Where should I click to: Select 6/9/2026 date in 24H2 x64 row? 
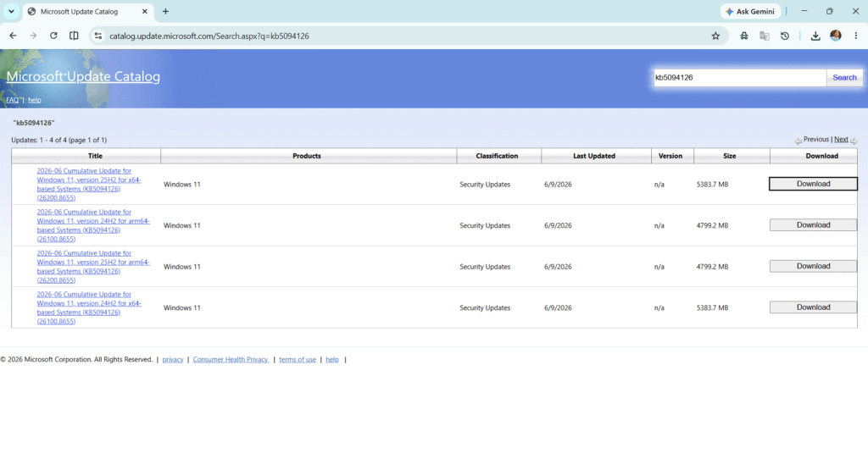[x=558, y=308]
